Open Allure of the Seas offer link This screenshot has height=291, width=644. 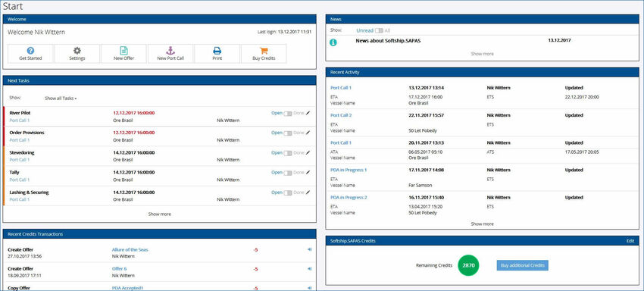click(130, 249)
